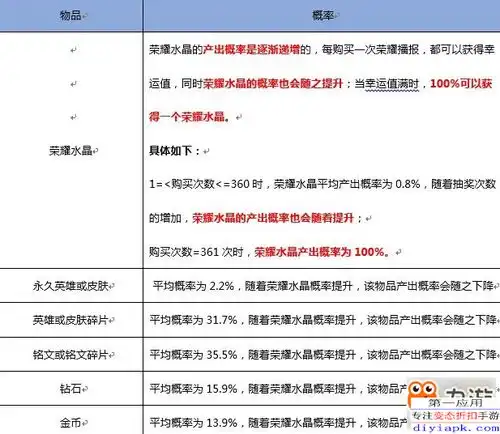Click the bold text 具体如下
Viewport: 500px width, 434px height.
point(174,151)
